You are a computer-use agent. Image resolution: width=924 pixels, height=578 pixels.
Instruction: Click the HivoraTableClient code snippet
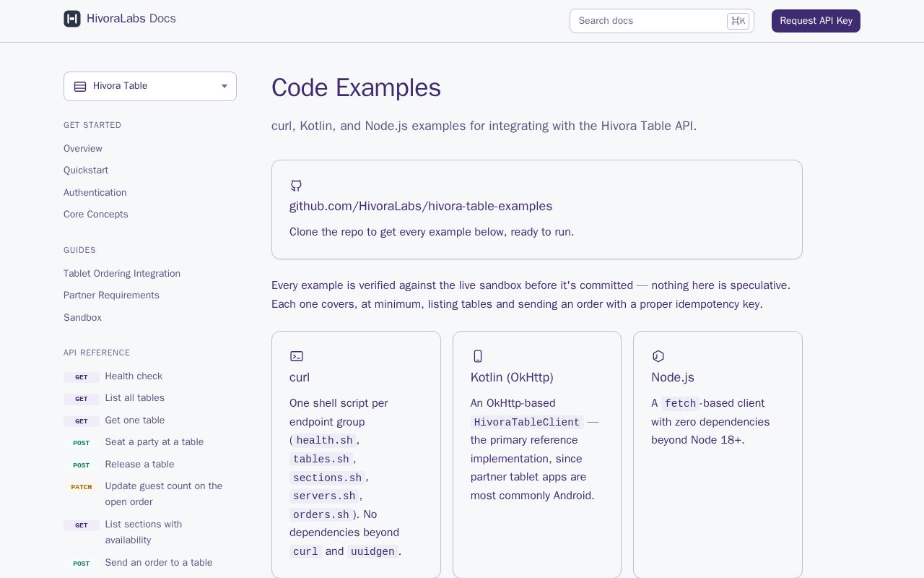point(527,423)
